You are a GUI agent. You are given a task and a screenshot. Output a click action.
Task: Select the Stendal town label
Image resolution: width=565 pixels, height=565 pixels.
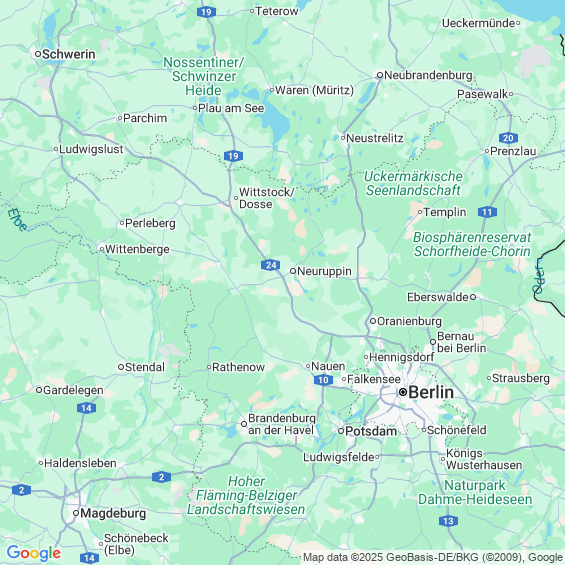tap(145, 367)
